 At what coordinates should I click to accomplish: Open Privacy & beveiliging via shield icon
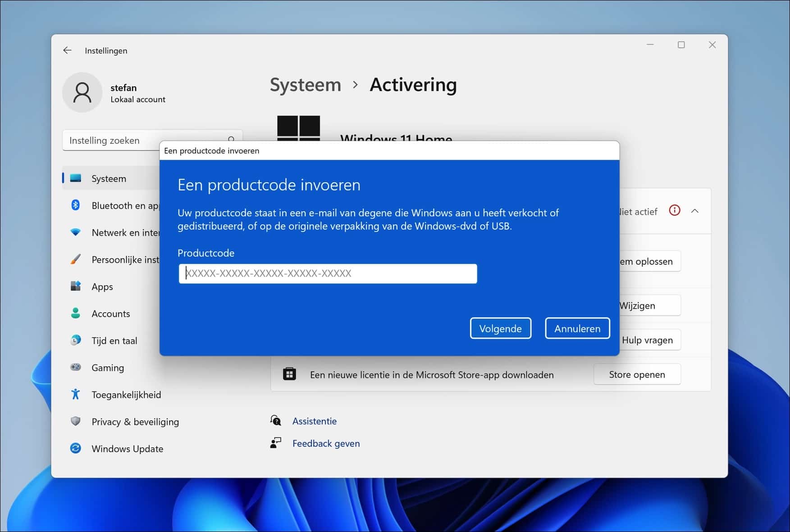(76, 422)
